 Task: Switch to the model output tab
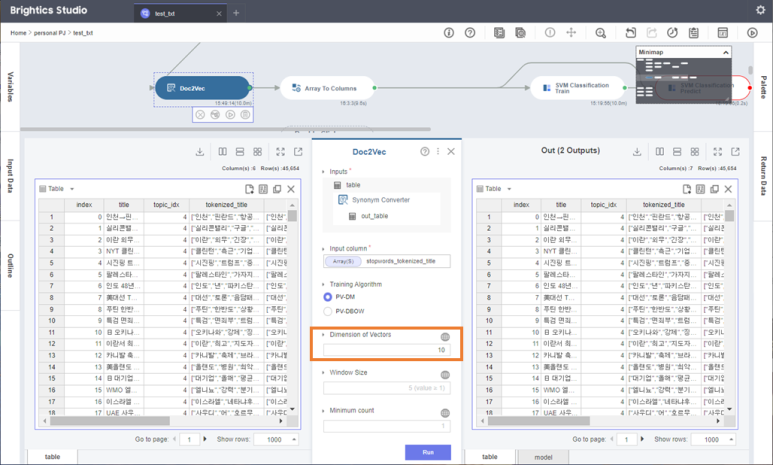tap(543, 457)
